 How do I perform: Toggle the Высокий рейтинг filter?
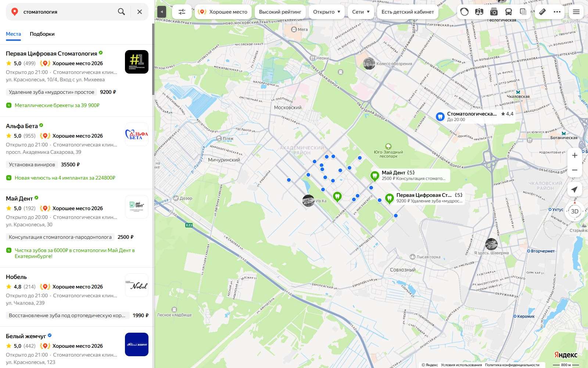(280, 12)
